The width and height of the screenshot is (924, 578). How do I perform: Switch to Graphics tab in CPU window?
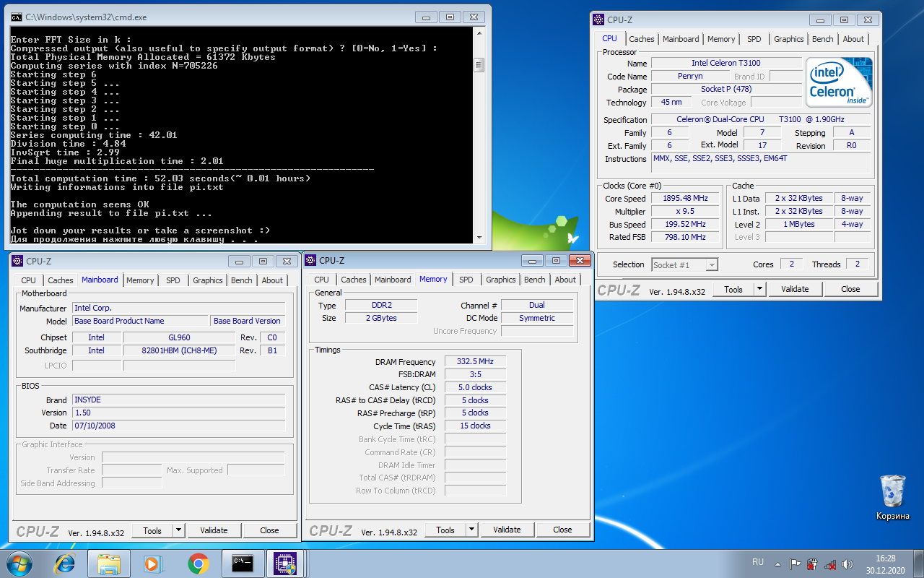788,39
